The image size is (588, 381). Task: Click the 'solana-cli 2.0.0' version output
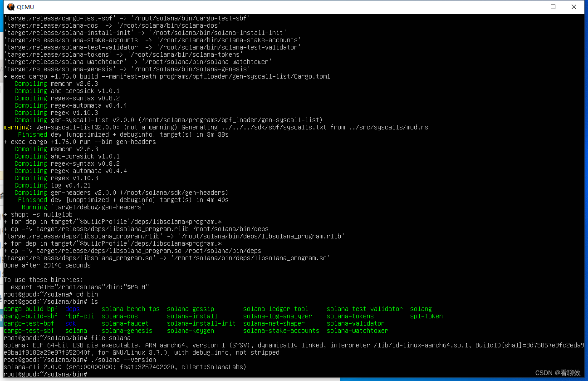tap(126, 367)
